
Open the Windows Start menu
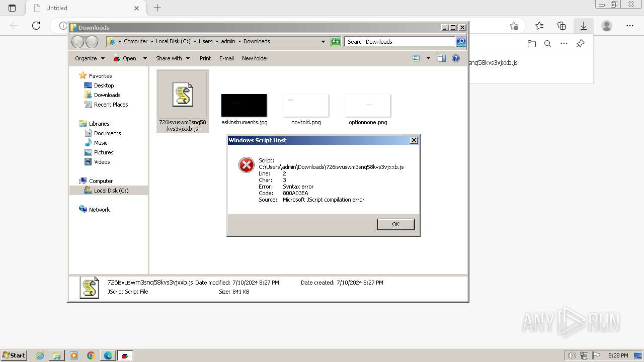(x=14, y=355)
